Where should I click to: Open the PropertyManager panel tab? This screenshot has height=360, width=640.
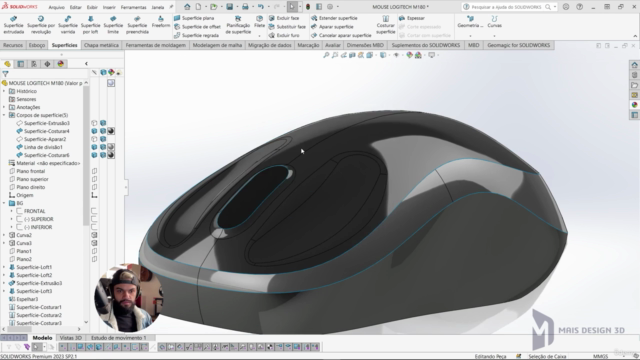(21, 64)
